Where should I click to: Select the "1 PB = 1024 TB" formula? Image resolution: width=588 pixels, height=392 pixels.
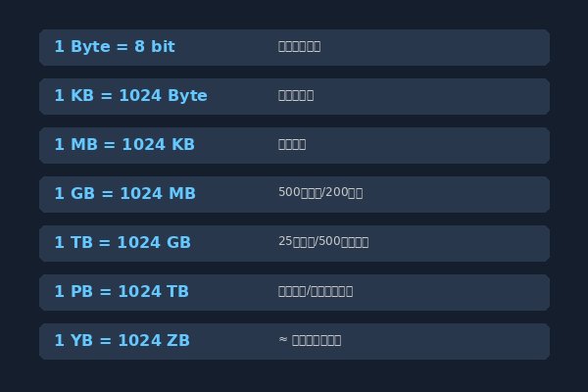[x=122, y=292]
